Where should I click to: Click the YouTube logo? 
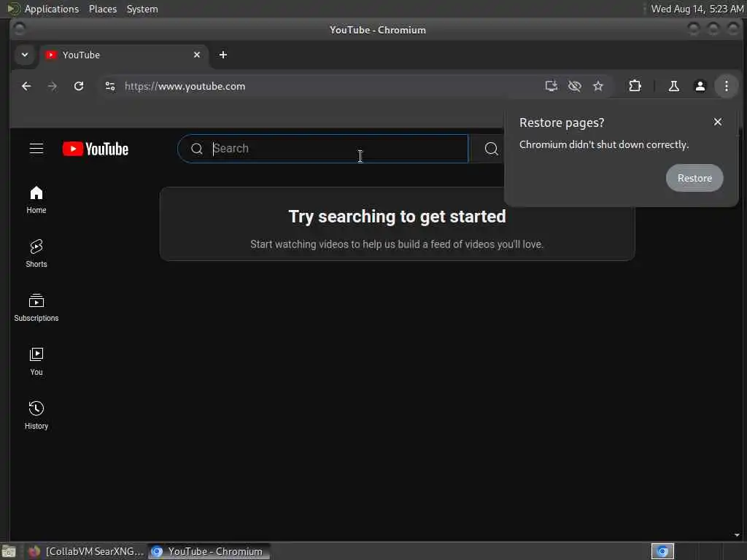[96, 149]
